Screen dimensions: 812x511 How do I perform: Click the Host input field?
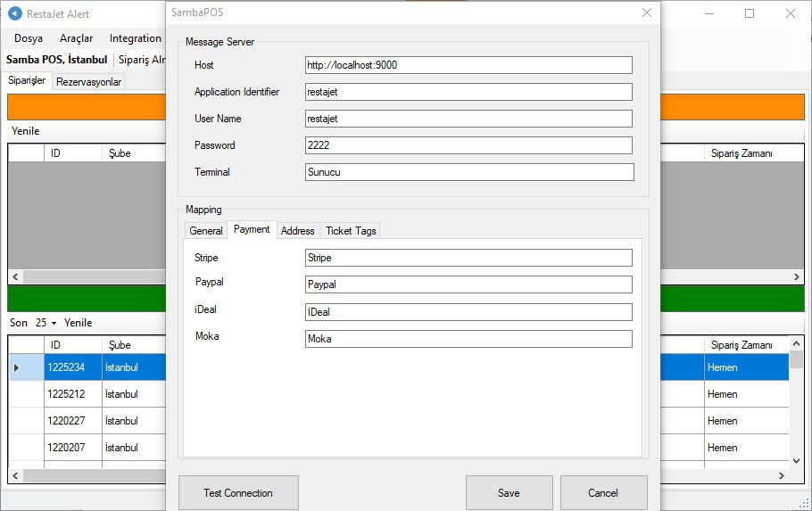coord(468,65)
